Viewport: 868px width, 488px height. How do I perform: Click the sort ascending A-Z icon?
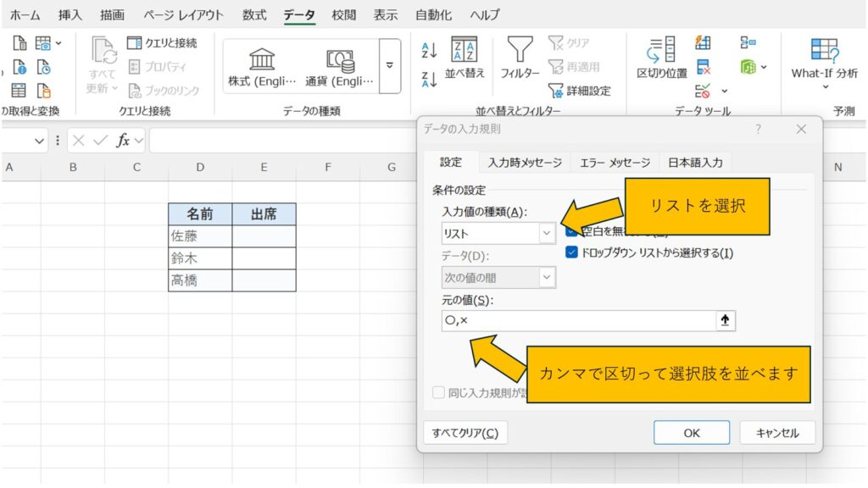[430, 52]
